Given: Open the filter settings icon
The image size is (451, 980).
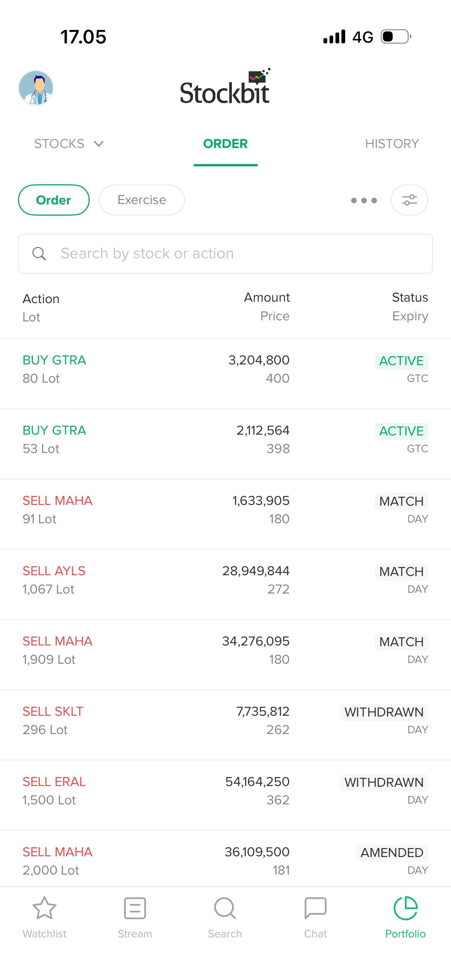Looking at the screenshot, I should pyautogui.click(x=409, y=200).
